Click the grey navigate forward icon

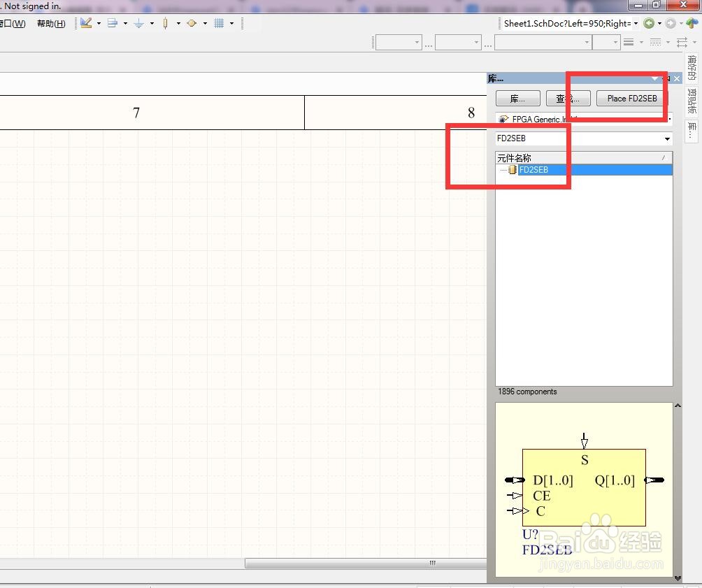[x=670, y=23]
